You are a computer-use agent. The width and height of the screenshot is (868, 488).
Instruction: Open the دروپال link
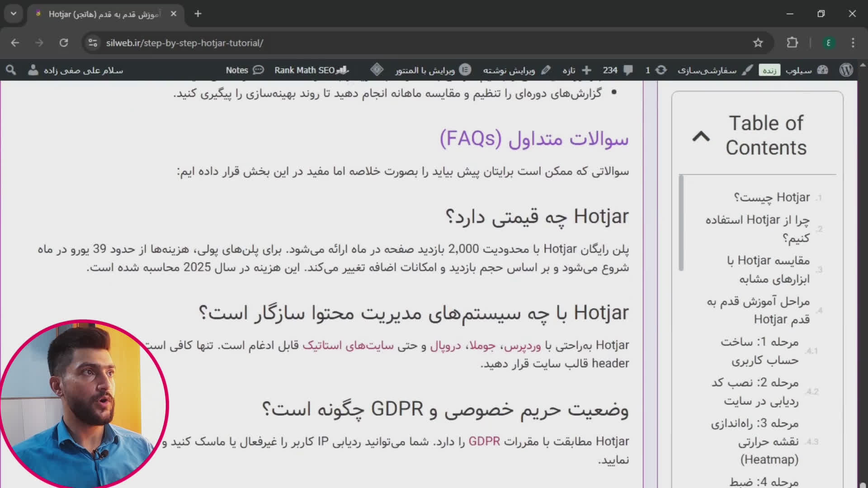[x=445, y=346]
